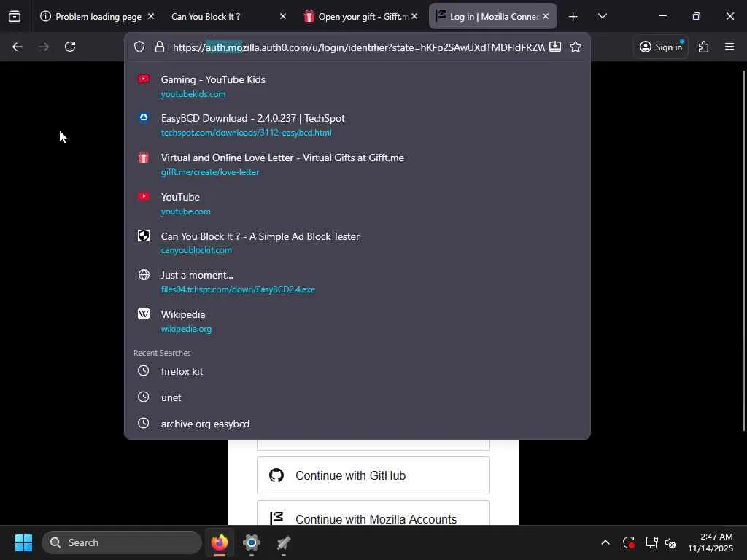The image size is (747, 560).
Task: Click the Sign in account button
Action: tap(661, 47)
